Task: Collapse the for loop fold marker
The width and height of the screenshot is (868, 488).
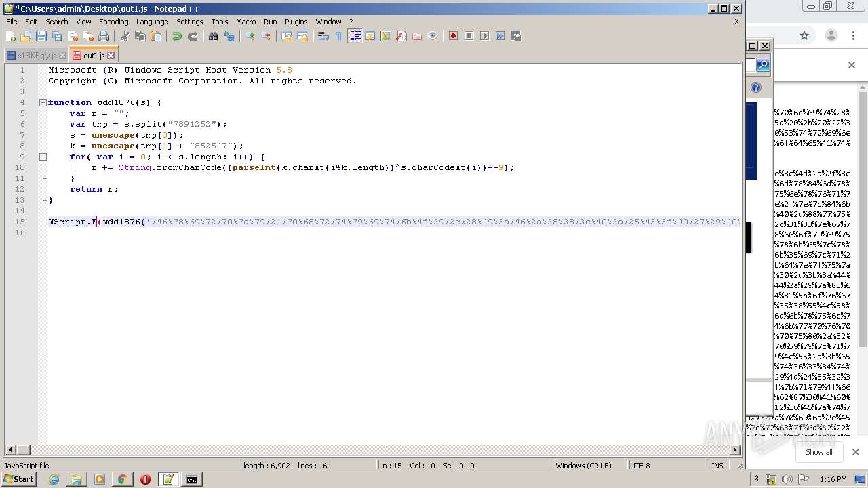Action: coord(43,157)
